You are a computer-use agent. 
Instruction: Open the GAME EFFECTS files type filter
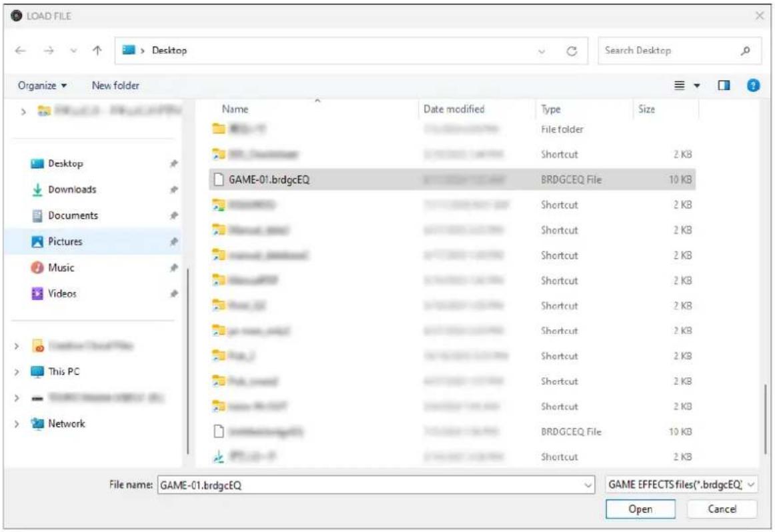(x=681, y=485)
